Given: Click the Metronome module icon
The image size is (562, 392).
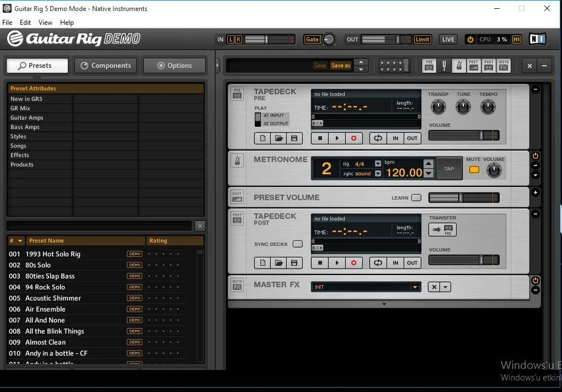Looking at the screenshot, I should click(x=237, y=161).
